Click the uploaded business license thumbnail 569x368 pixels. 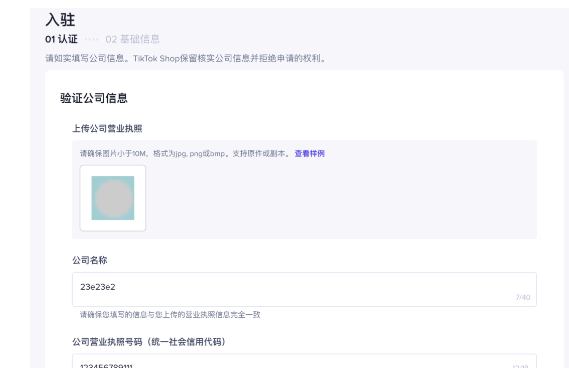coord(113,198)
